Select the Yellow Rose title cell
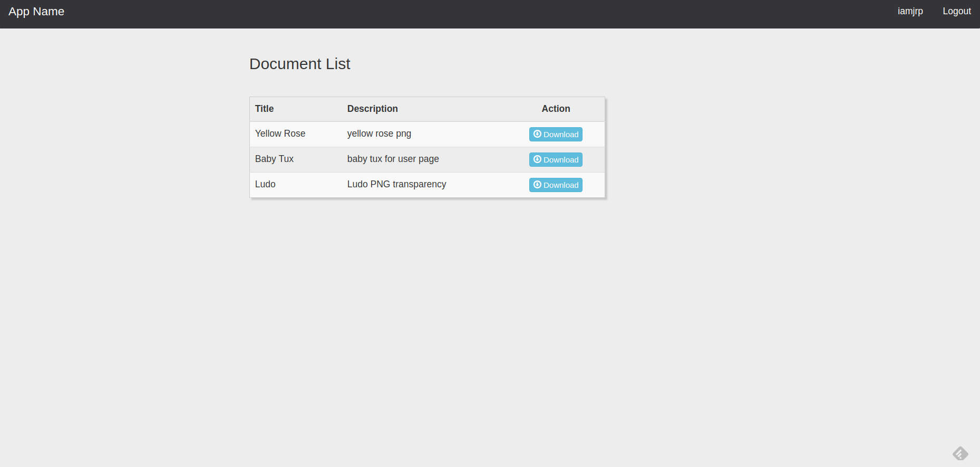Screen dimensions: 980x467 [x=280, y=134]
